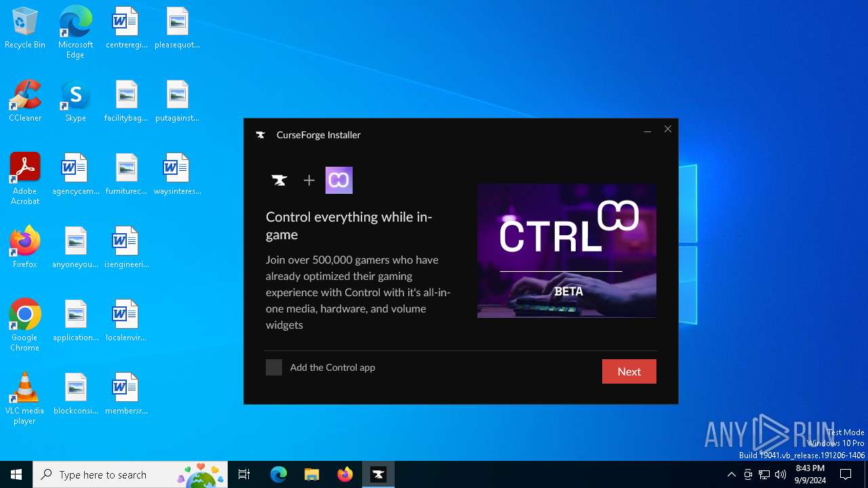Click the taskbar search box

(130, 474)
